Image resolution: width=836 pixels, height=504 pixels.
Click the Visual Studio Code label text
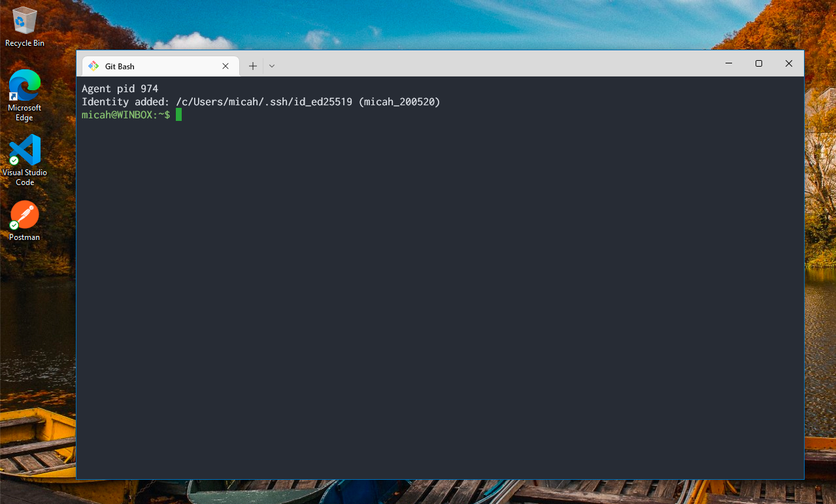point(24,178)
